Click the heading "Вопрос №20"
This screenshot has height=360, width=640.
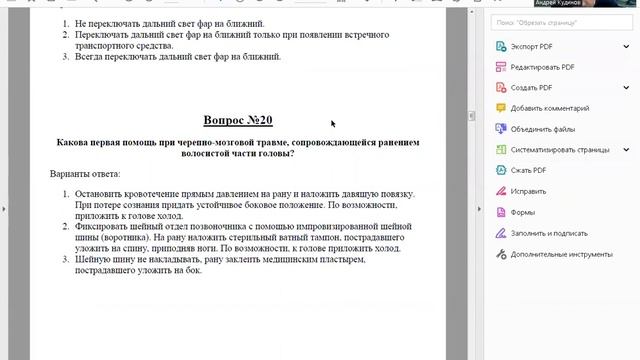[238, 120]
